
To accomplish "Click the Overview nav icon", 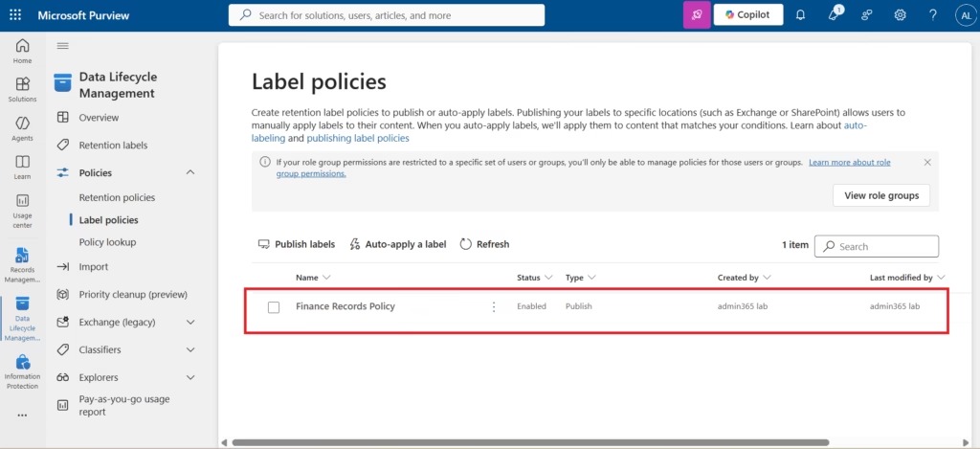I will pyautogui.click(x=62, y=118).
